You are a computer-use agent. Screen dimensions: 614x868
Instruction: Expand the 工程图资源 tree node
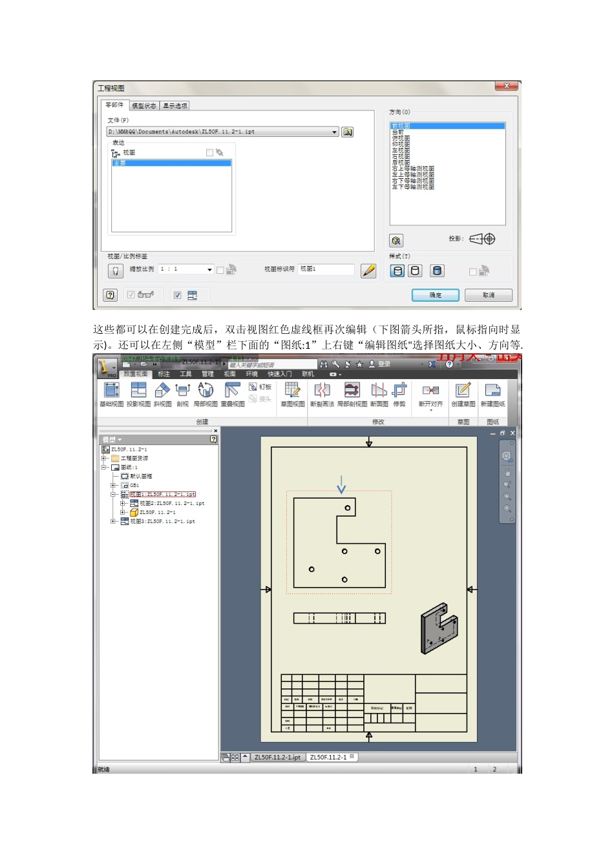[x=103, y=459]
